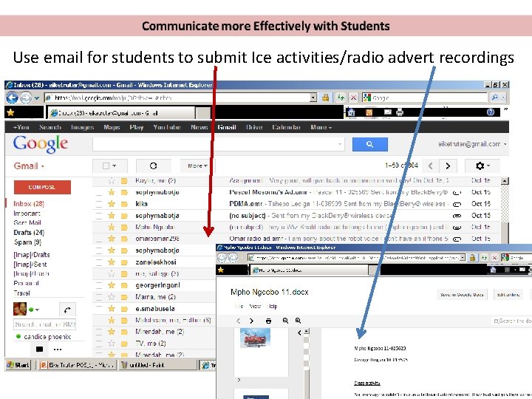Open the chat status dropdown next to green dot
Viewport: 532px width, 399px height.
click(x=38, y=310)
